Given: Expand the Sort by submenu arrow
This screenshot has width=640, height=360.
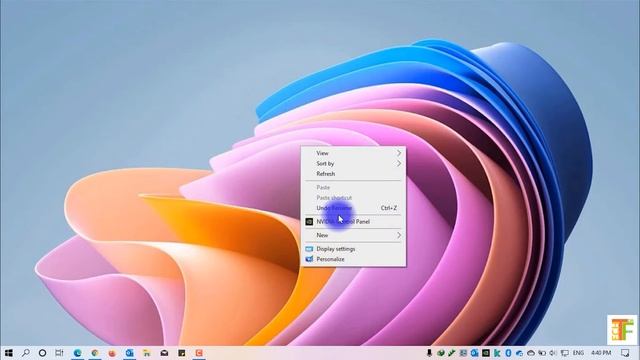Looking at the screenshot, I should point(399,163).
